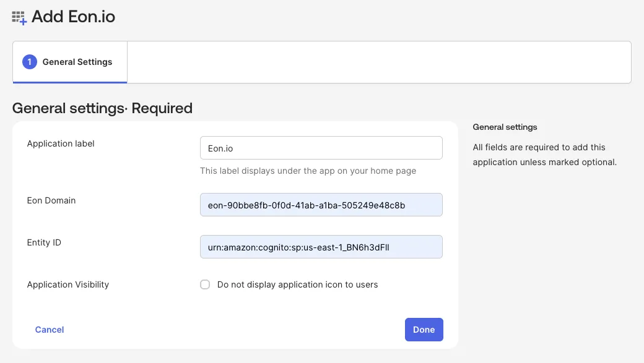Click the add-application grid icon beside the title
This screenshot has height=363, width=644.
(19, 18)
